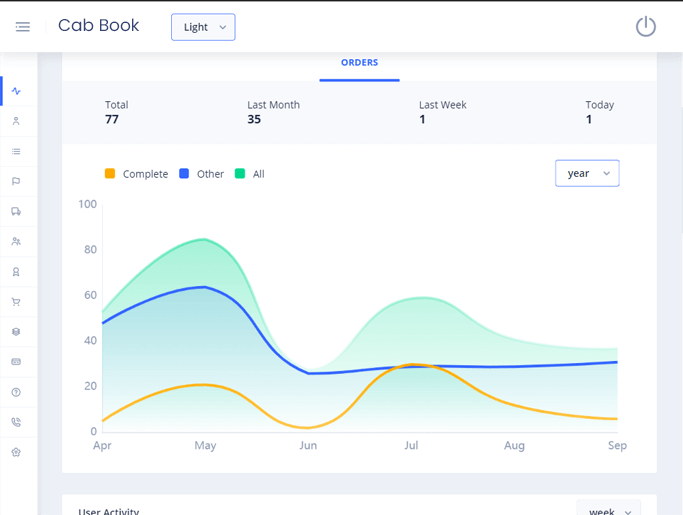Open the phone call sidebar icon
The height and width of the screenshot is (515, 683).
coord(16,422)
